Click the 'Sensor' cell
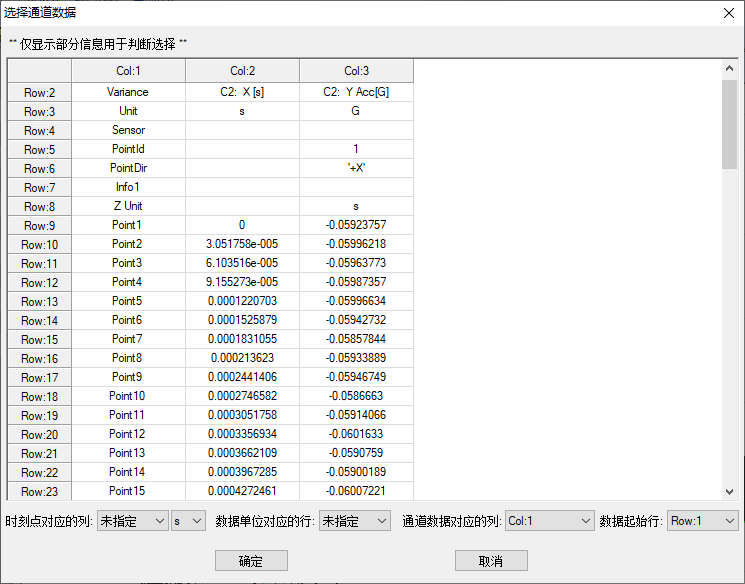This screenshot has width=745, height=584. 128,130
